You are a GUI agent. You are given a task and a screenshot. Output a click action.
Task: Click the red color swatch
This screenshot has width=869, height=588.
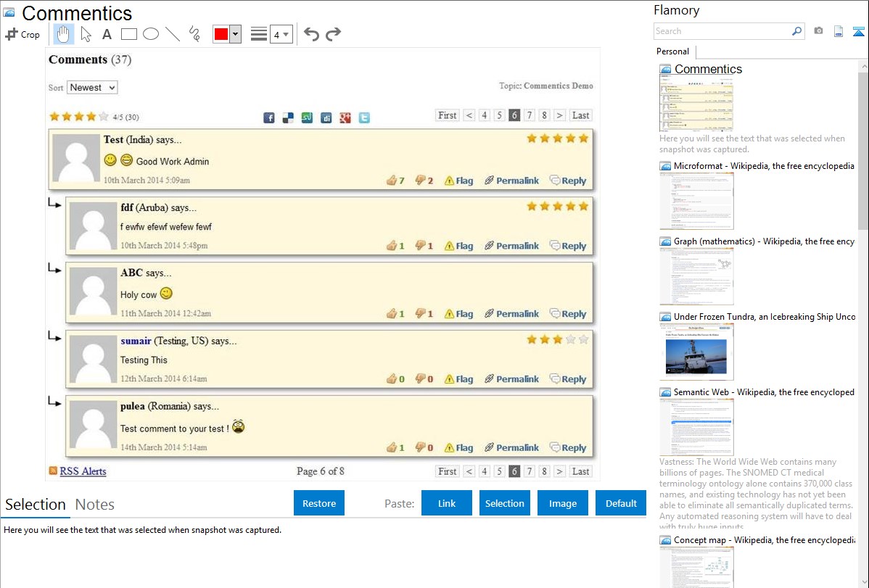pyautogui.click(x=221, y=34)
